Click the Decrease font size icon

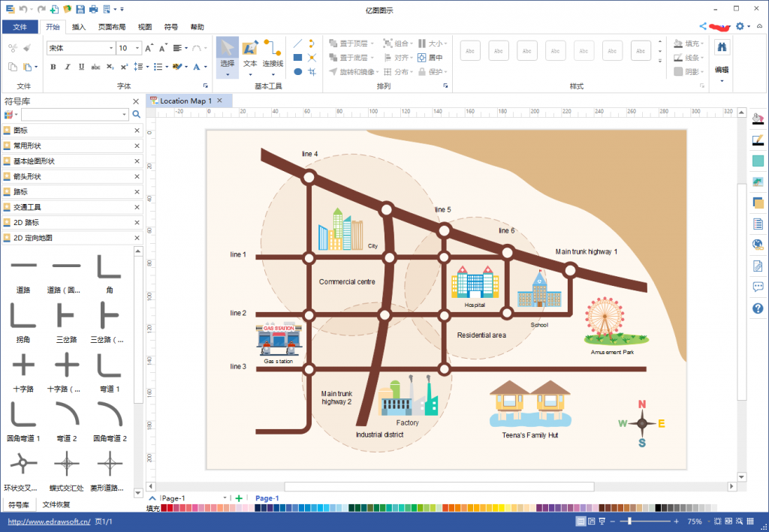tap(163, 48)
